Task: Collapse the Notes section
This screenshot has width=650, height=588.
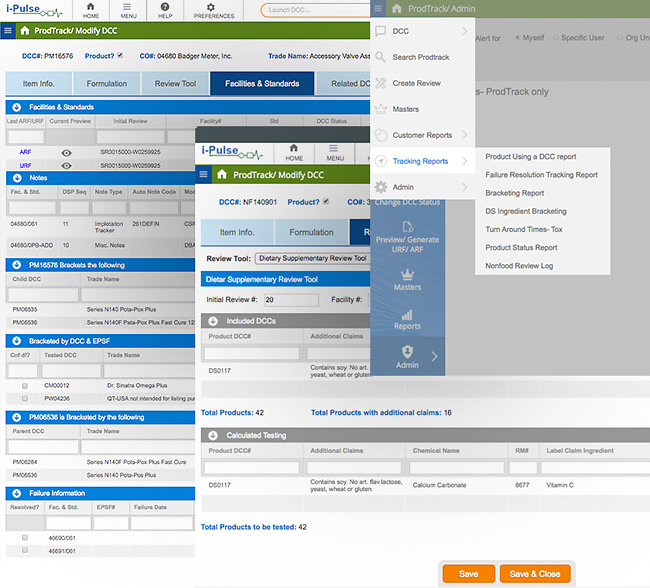Action: tap(17, 178)
